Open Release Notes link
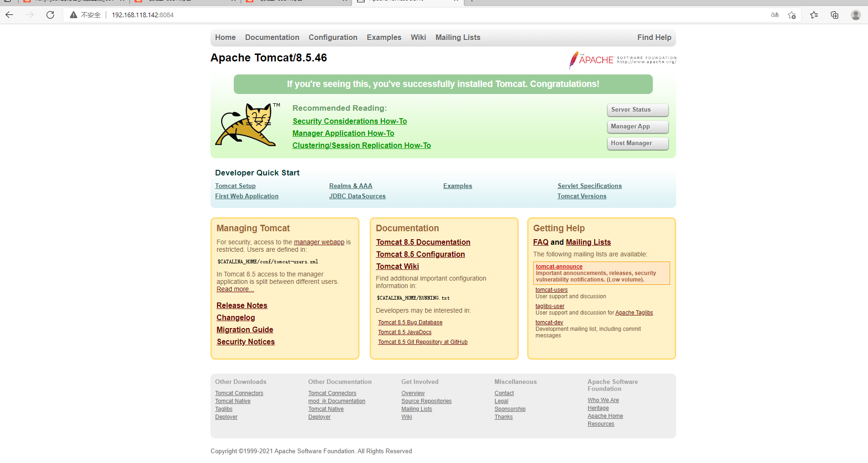 coord(242,306)
